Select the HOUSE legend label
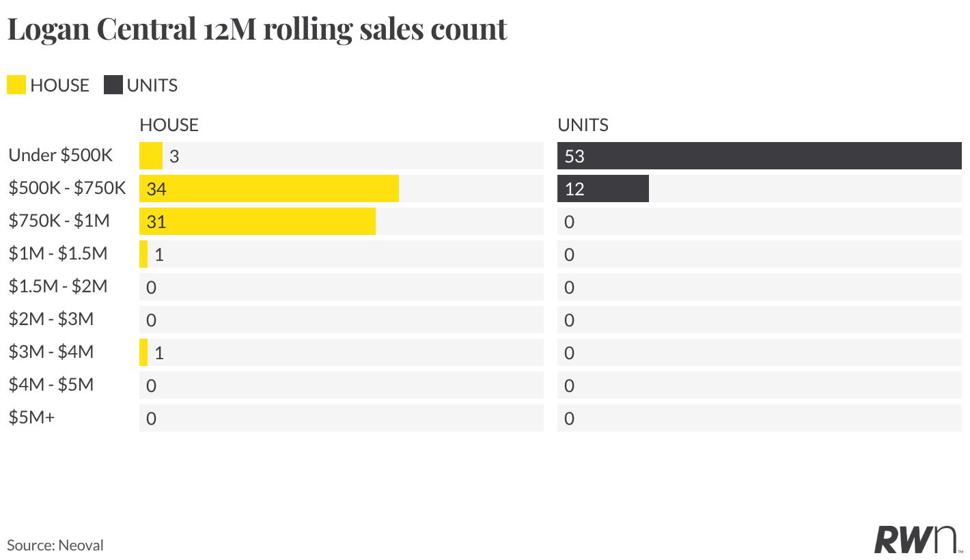 point(59,85)
